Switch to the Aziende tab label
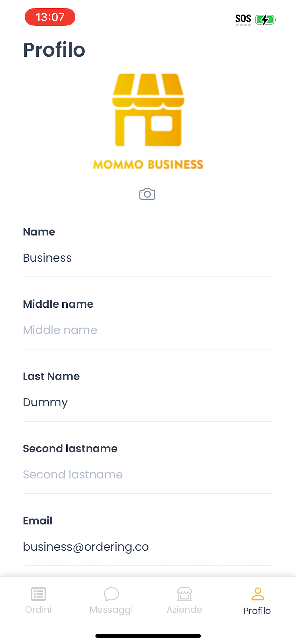The width and height of the screenshot is (296, 644). 184,609
